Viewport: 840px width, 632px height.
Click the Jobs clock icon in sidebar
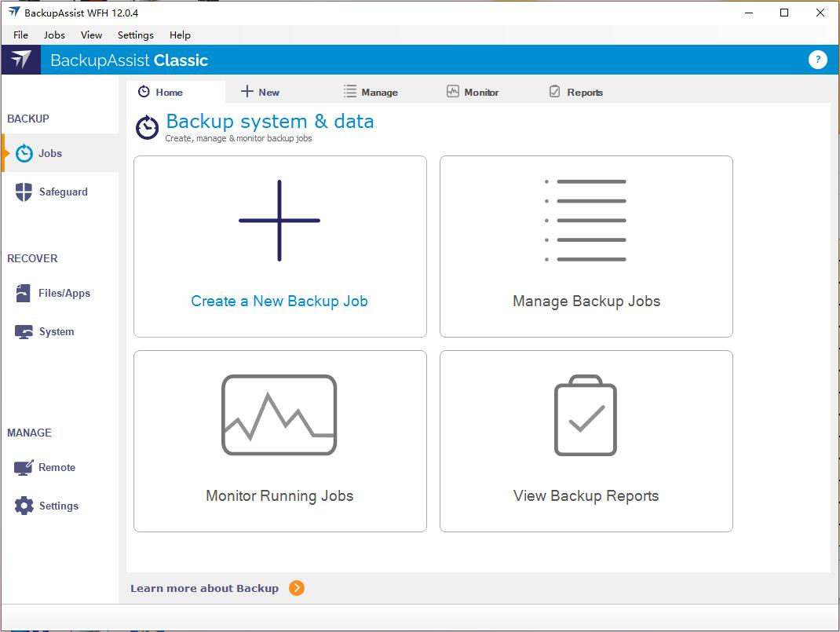(x=24, y=153)
